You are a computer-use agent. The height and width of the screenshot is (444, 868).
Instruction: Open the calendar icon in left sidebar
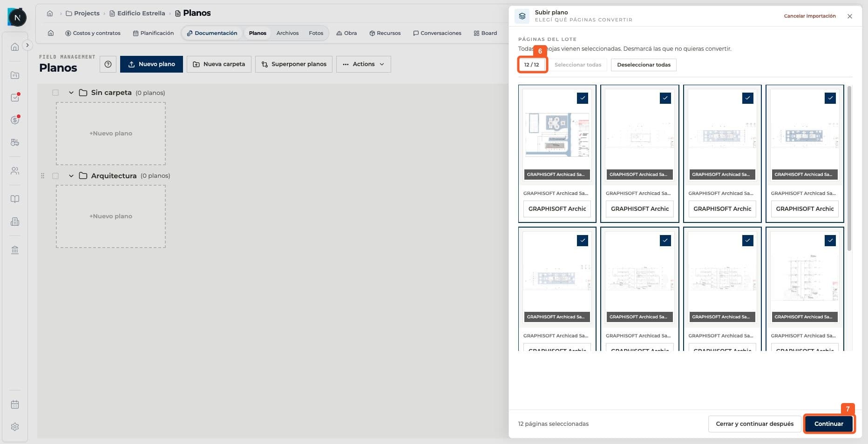point(15,404)
